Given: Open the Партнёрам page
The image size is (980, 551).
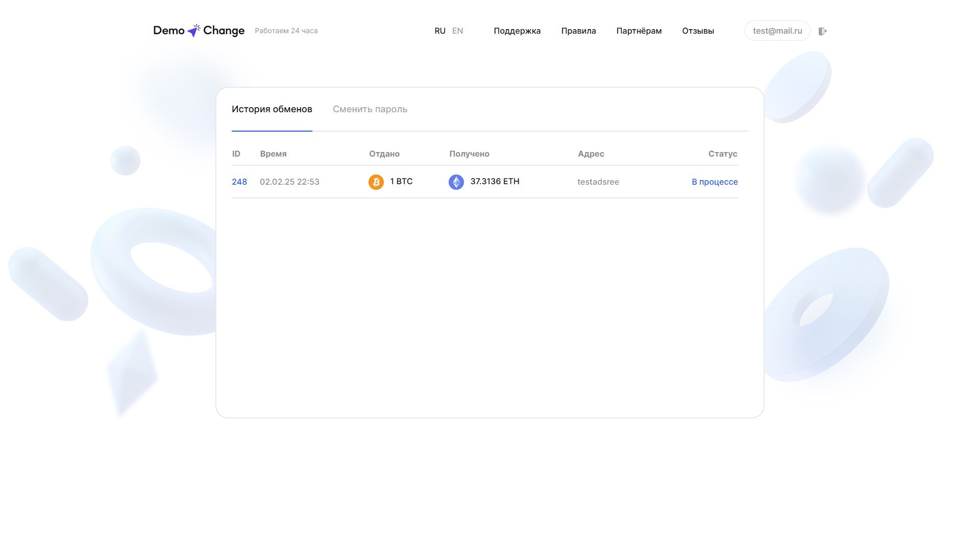Looking at the screenshot, I should click(639, 31).
